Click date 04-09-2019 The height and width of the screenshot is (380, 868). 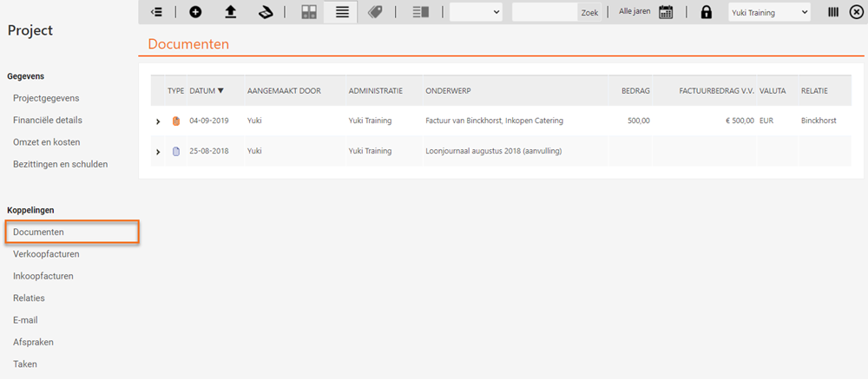click(x=208, y=121)
